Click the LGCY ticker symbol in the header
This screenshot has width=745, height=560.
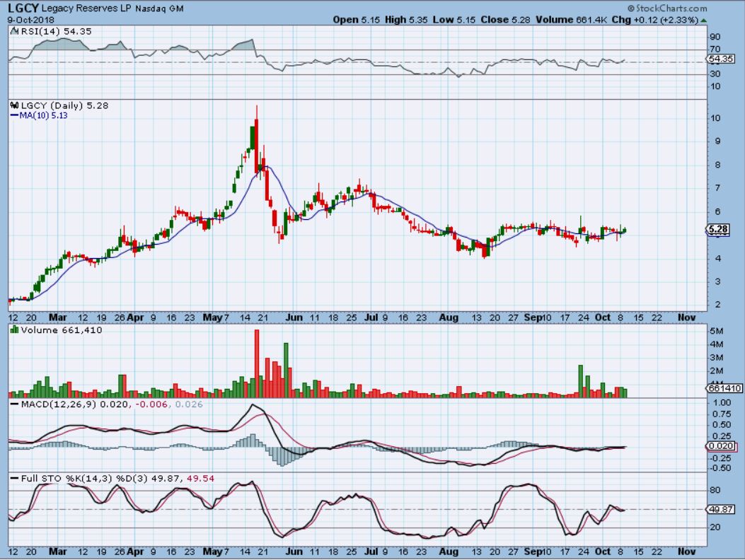pos(23,8)
